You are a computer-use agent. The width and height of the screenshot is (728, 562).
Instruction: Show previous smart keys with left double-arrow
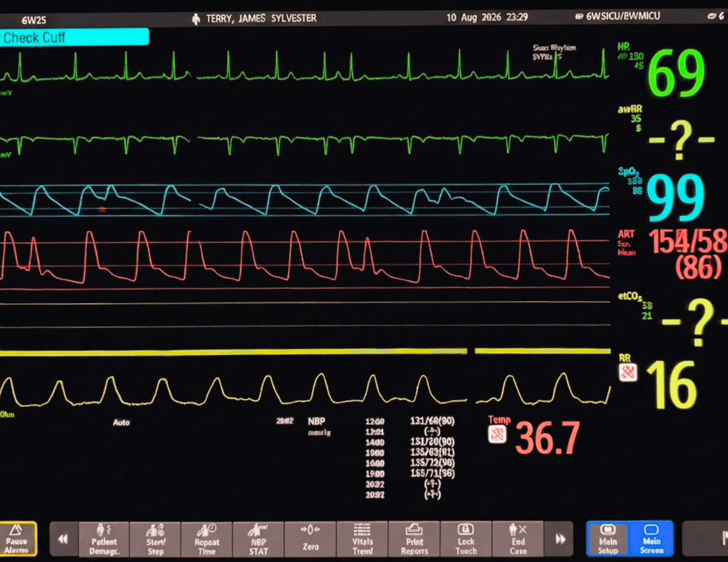coord(63,539)
